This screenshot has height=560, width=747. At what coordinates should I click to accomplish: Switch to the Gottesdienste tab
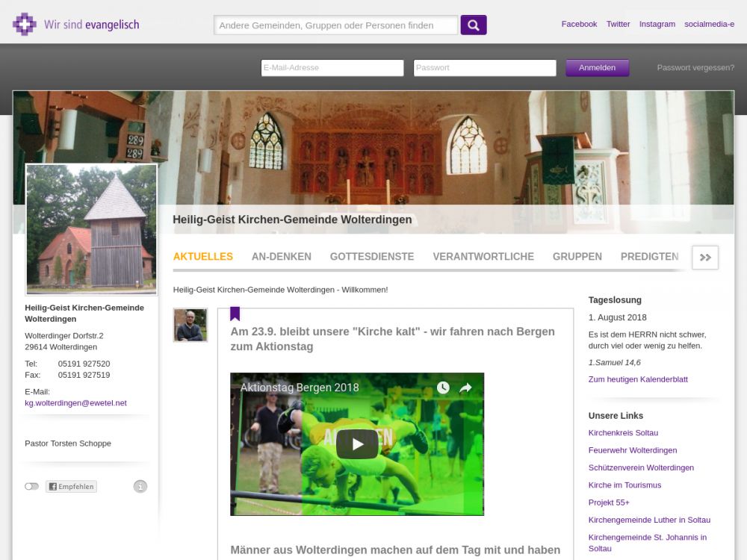(x=371, y=256)
